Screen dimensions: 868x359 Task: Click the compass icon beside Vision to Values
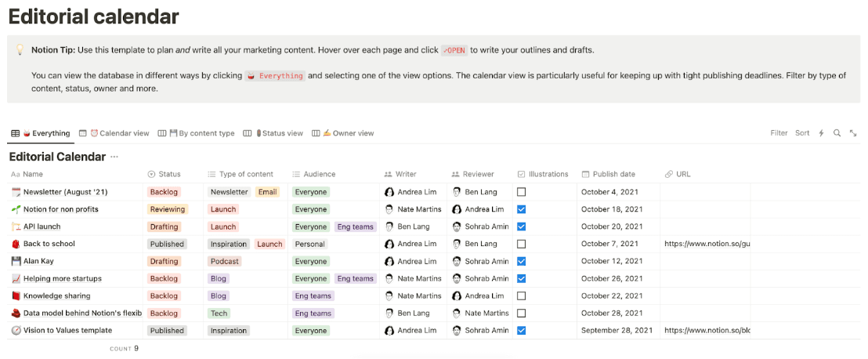point(16,330)
